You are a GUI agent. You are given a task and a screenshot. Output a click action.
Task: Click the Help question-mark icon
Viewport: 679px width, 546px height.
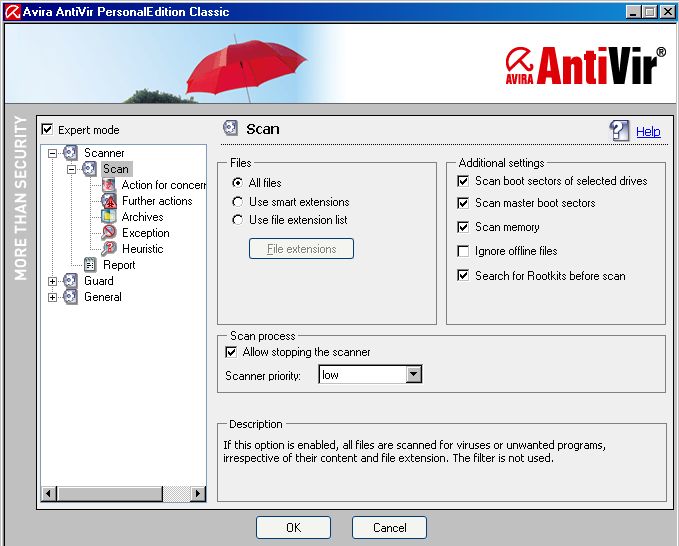619,131
